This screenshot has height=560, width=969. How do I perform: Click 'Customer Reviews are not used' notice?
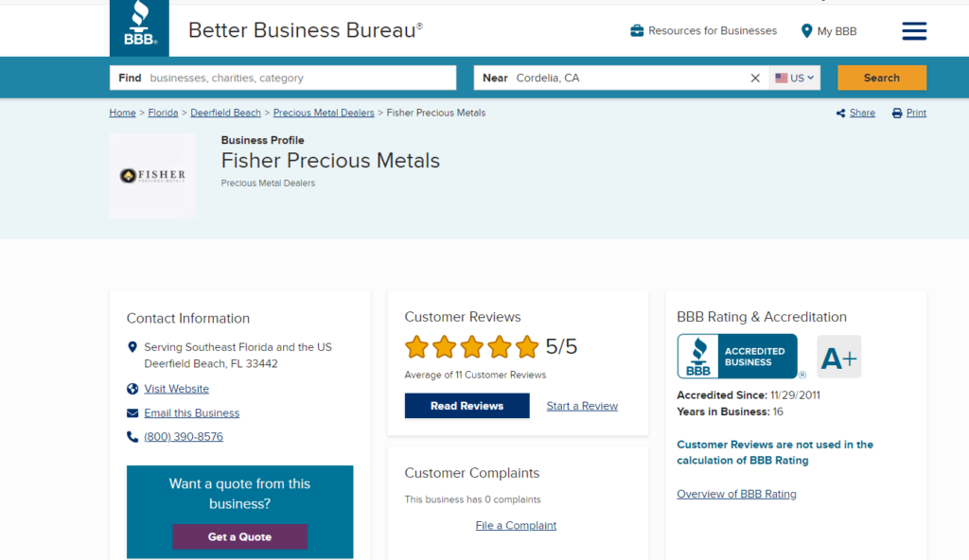[x=775, y=452]
